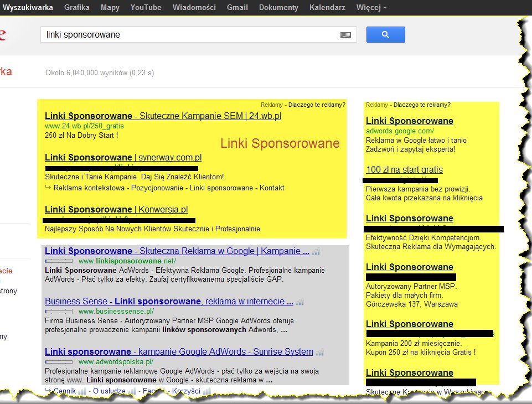Click the rank bar next to www.businesssense.pl

click(59, 312)
